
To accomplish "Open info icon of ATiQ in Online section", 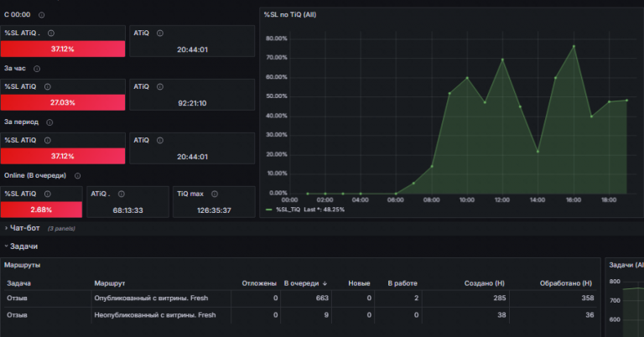I will 121,194.
